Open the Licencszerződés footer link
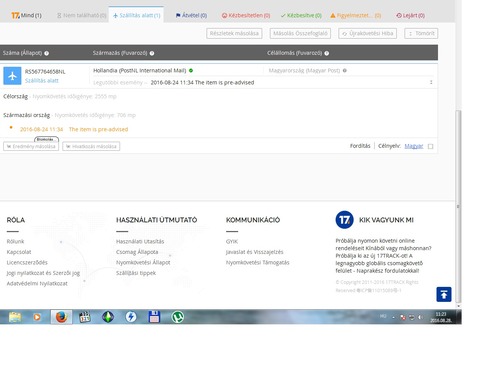Viewport: 480px width, 384px height. [27, 262]
